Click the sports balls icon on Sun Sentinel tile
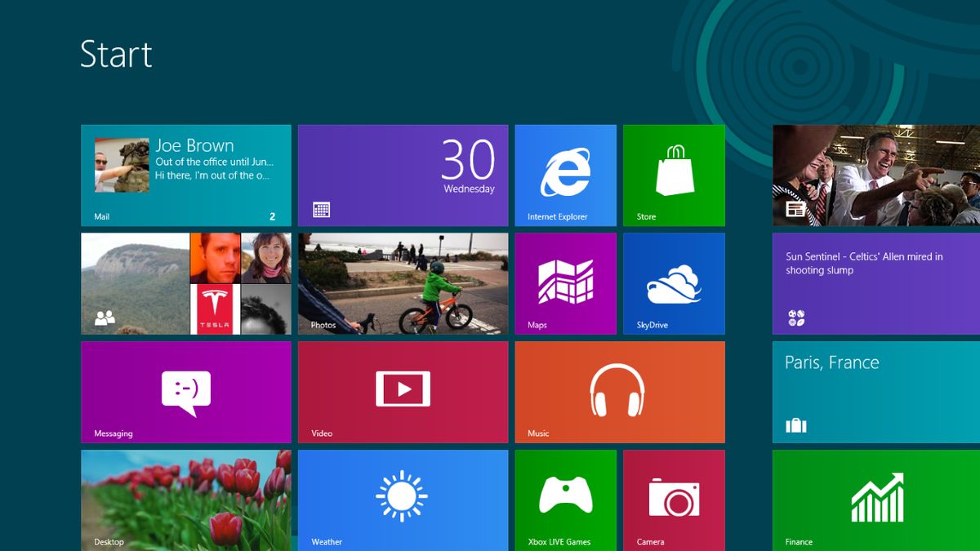This screenshot has width=980, height=551. click(796, 318)
